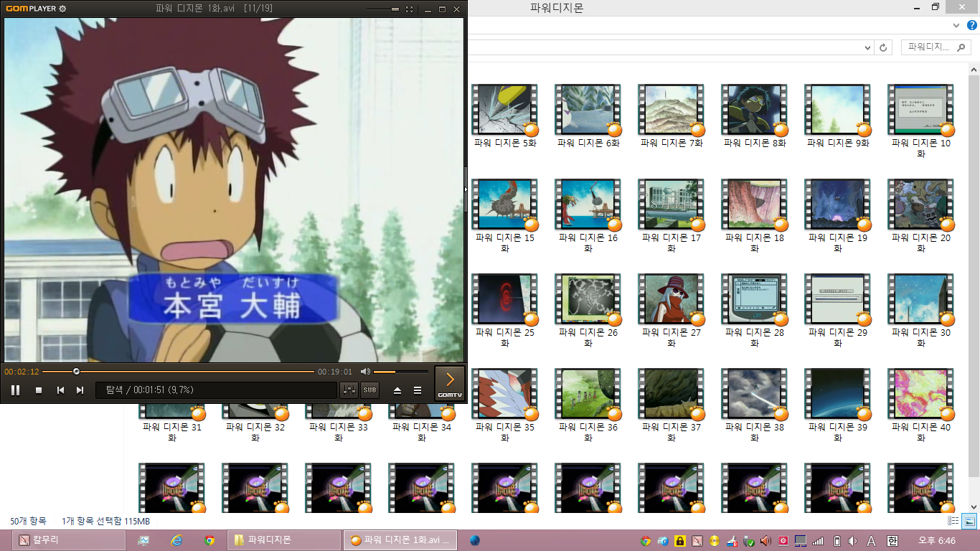
Task: Click the 오후 6:46 clock
Action: pyautogui.click(x=937, y=540)
